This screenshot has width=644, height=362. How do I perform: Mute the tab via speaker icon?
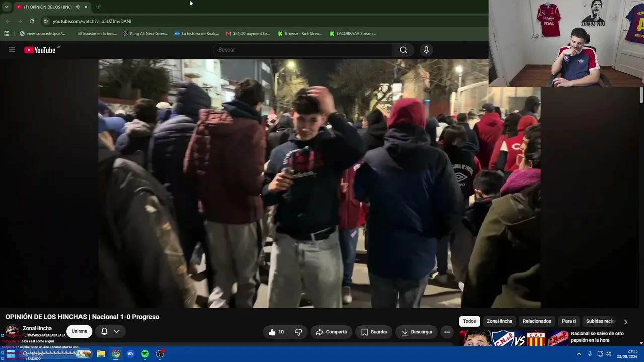coord(77,7)
